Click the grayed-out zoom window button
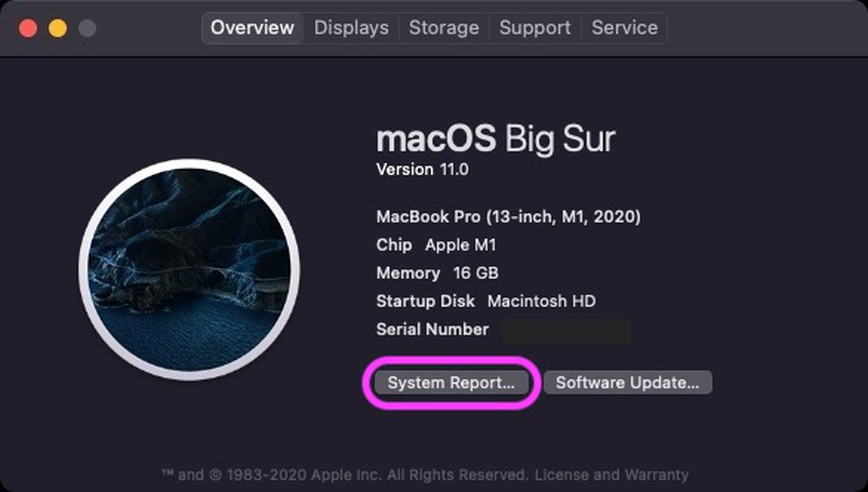 coord(87,28)
